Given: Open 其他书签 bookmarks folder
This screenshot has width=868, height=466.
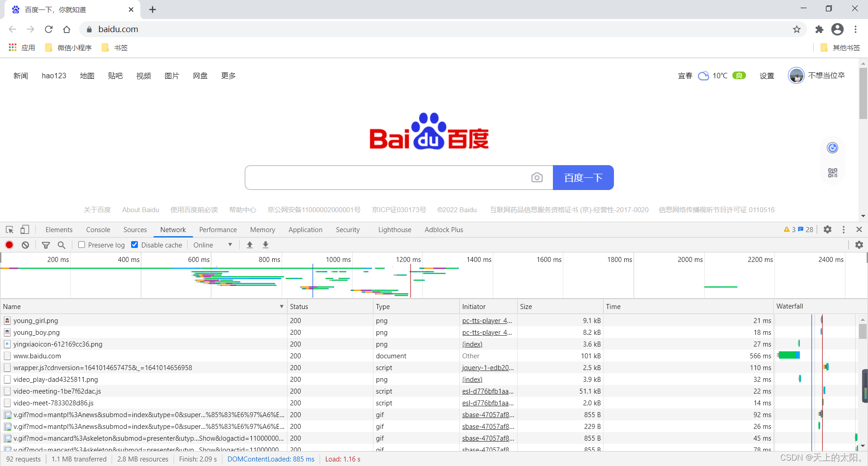Looking at the screenshot, I should 840,48.
